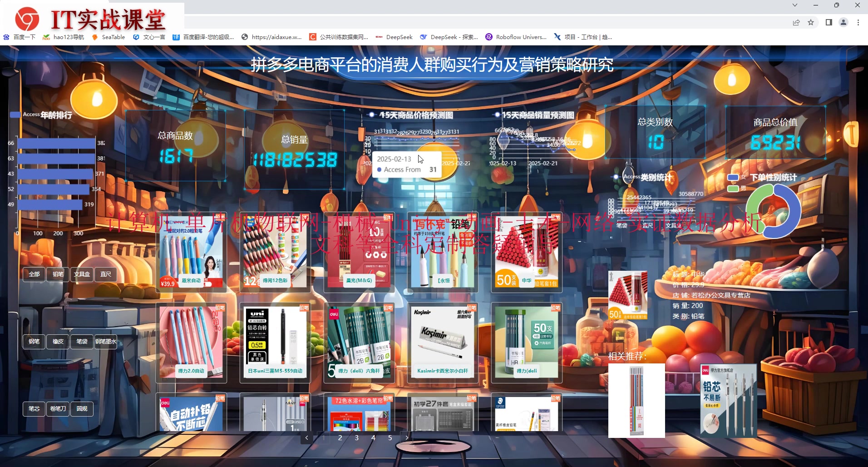Expand the tab search chevron
The height and width of the screenshot is (467, 868).
click(795, 5)
